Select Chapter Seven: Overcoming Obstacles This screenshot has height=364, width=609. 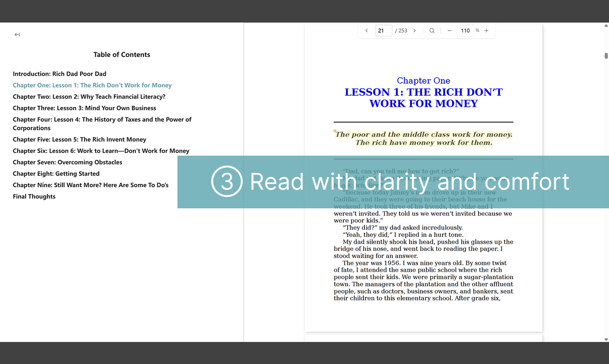(68, 162)
